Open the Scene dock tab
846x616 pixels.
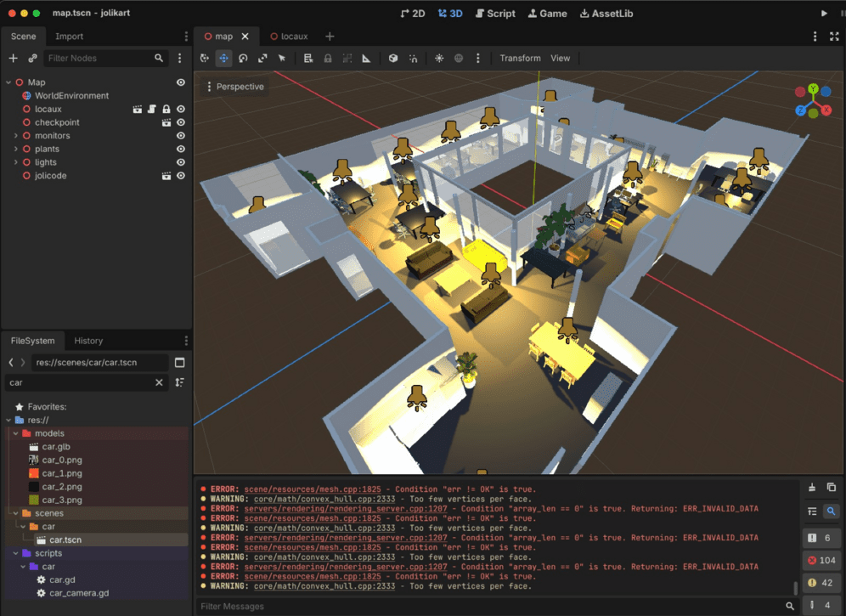[x=23, y=37]
